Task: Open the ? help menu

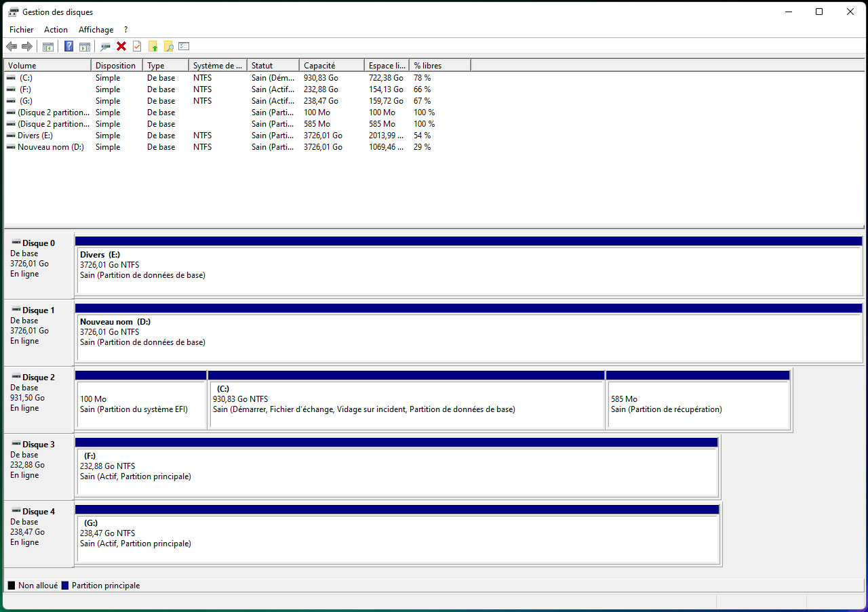Action: tap(125, 30)
